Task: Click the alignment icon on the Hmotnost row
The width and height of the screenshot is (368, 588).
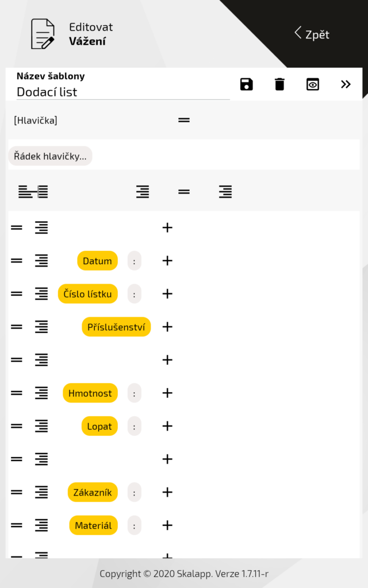Action: pyautogui.click(x=41, y=393)
